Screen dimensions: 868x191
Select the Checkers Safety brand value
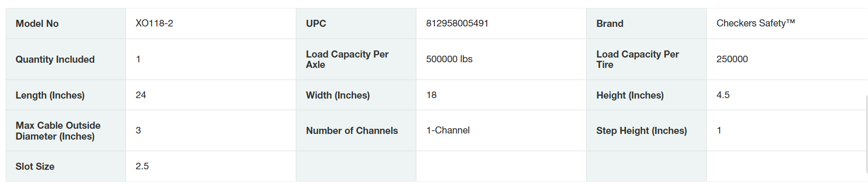[755, 24]
